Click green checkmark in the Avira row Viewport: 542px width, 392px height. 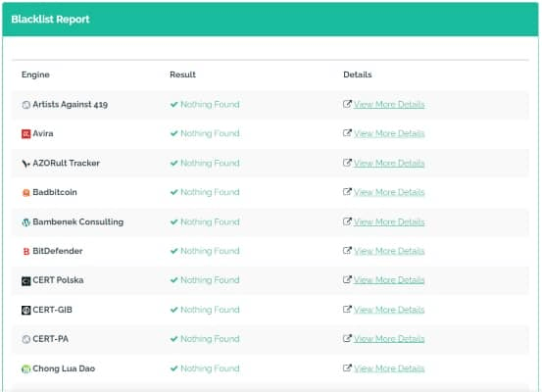[x=174, y=133]
